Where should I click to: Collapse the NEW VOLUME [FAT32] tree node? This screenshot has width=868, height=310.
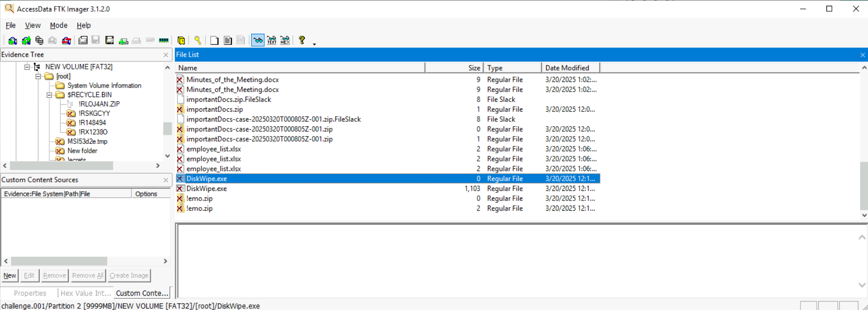pos(27,67)
